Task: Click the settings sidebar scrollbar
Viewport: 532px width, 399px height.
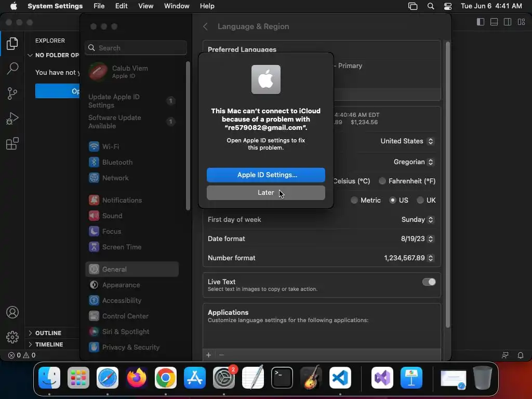Action: pos(188,136)
